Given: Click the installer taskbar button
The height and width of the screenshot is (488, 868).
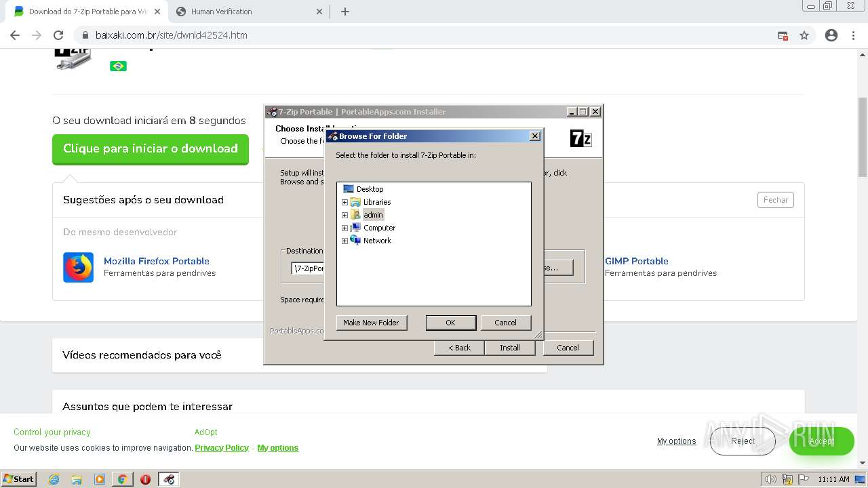Looking at the screenshot, I should point(169,479).
